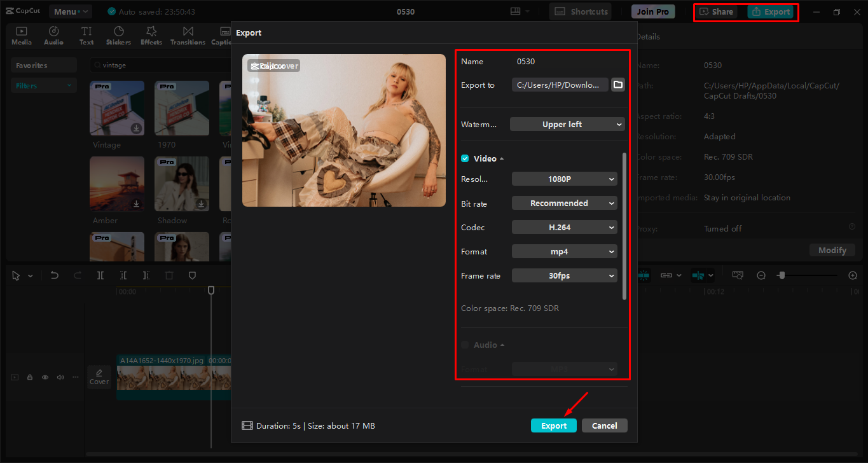Lock the main video track
This screenshot has height=463, width=868.
tap(29, 377)
